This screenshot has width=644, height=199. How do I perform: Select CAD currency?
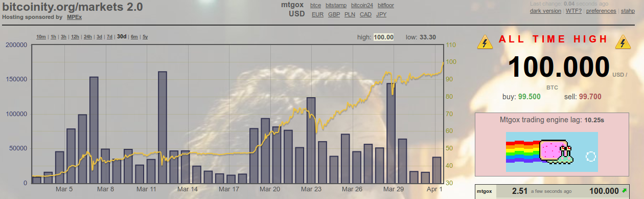point(366,14)
